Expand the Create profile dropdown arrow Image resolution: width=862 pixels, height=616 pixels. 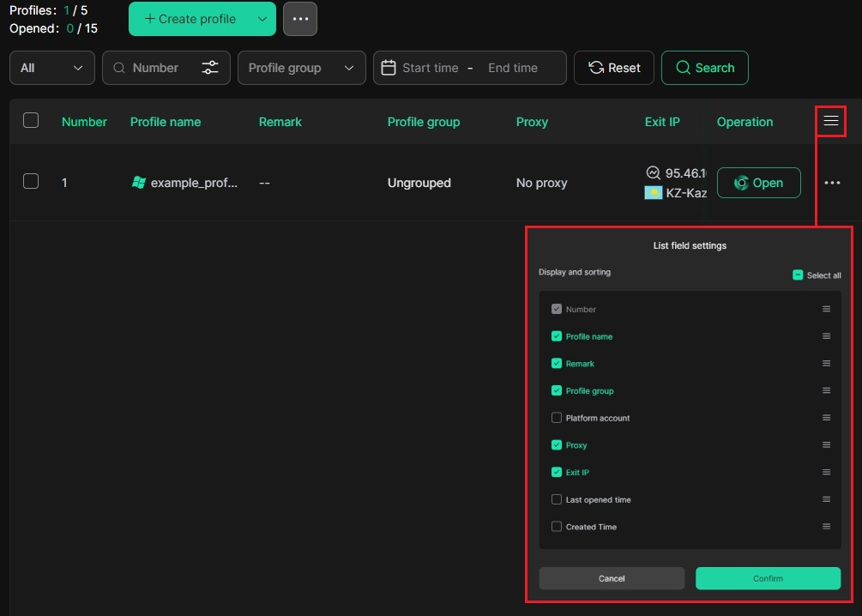tap(262, 19)
